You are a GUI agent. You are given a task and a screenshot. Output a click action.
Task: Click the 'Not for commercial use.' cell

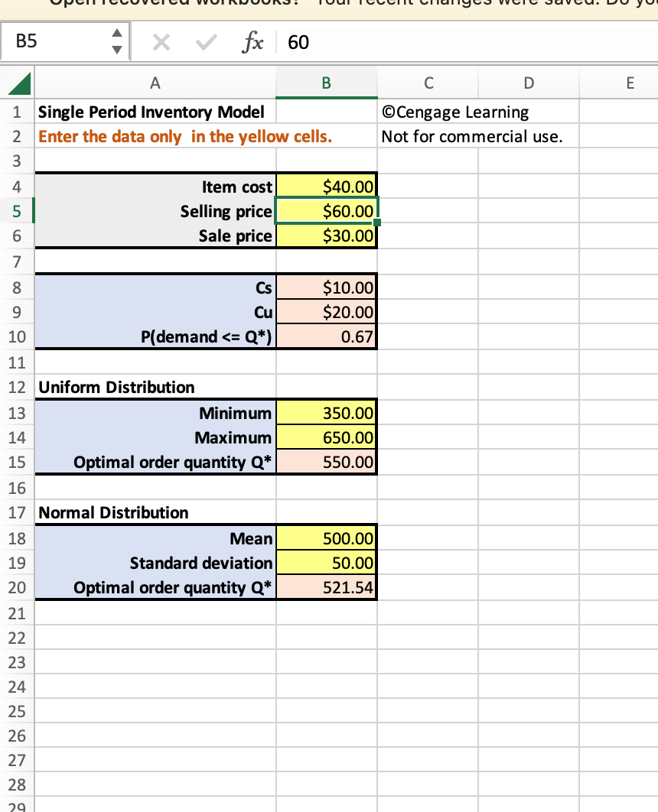point(428,137)
